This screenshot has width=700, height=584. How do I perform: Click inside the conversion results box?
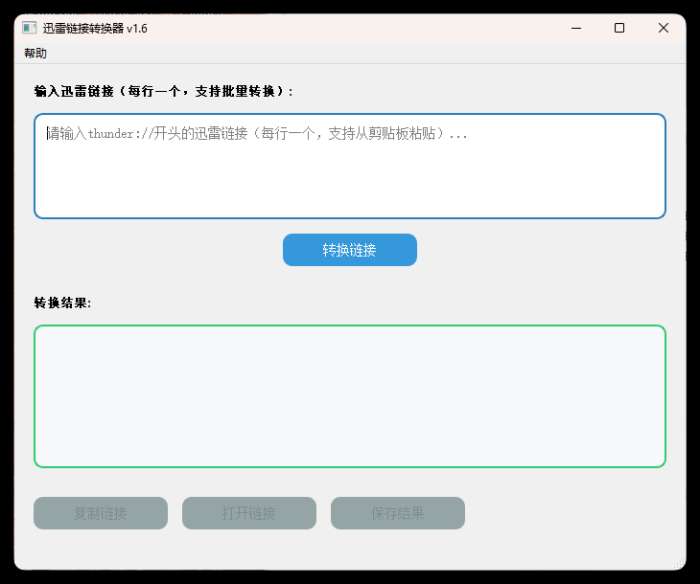tap(350, 396)
